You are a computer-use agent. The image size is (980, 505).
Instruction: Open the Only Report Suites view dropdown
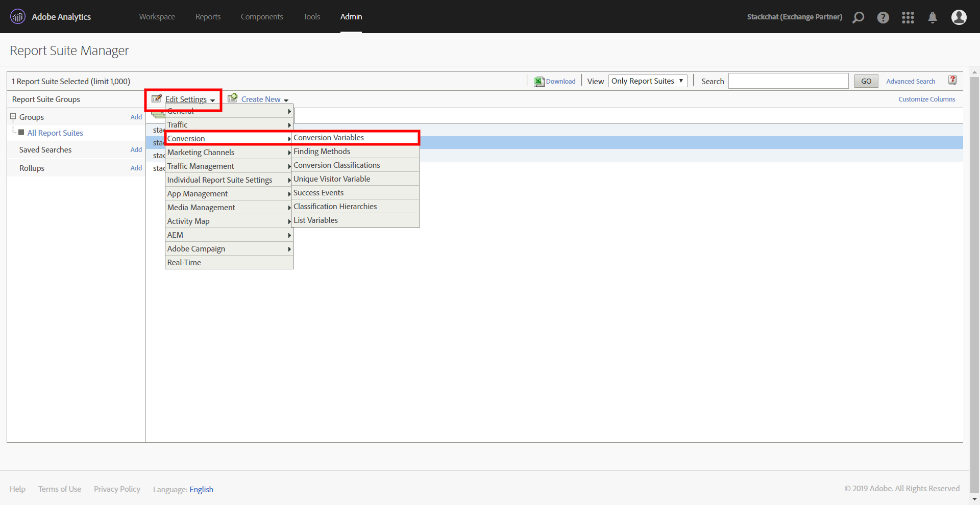coord(648,81)
